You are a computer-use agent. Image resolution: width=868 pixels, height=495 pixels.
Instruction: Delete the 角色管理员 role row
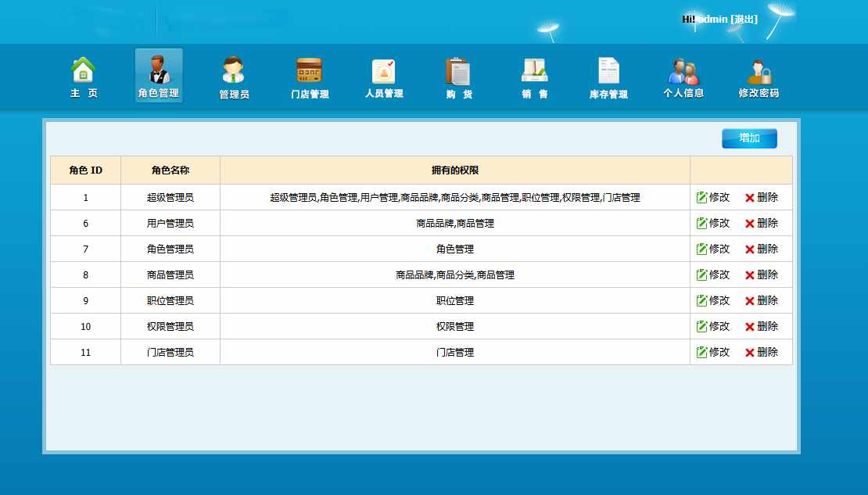(762, 249)
